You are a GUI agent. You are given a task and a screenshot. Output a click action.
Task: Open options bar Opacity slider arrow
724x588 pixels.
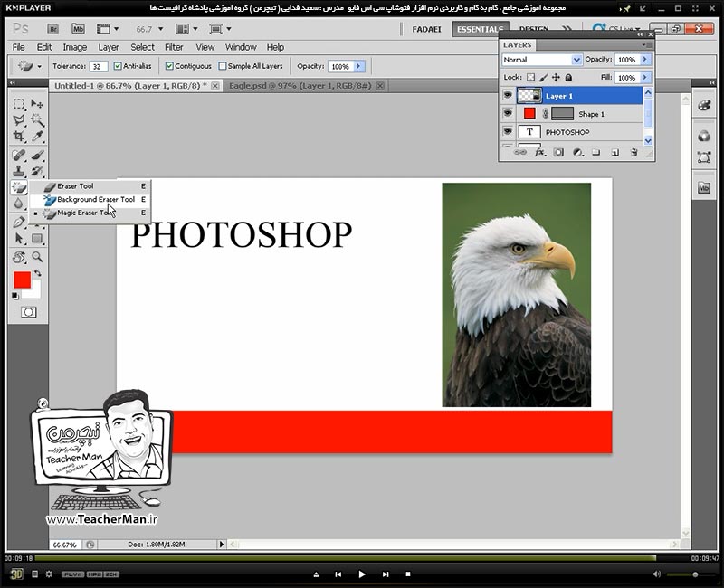pyautogui.click(x=359, y=66)
